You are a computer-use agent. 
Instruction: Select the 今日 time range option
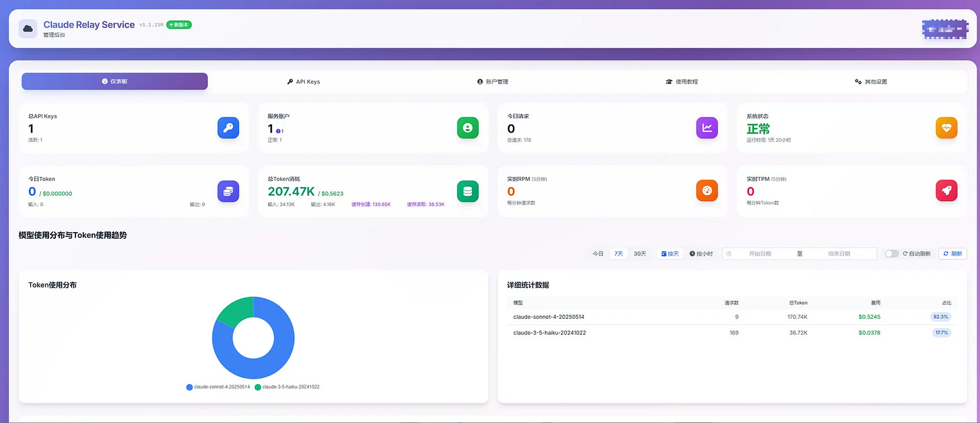pos(598,254)
